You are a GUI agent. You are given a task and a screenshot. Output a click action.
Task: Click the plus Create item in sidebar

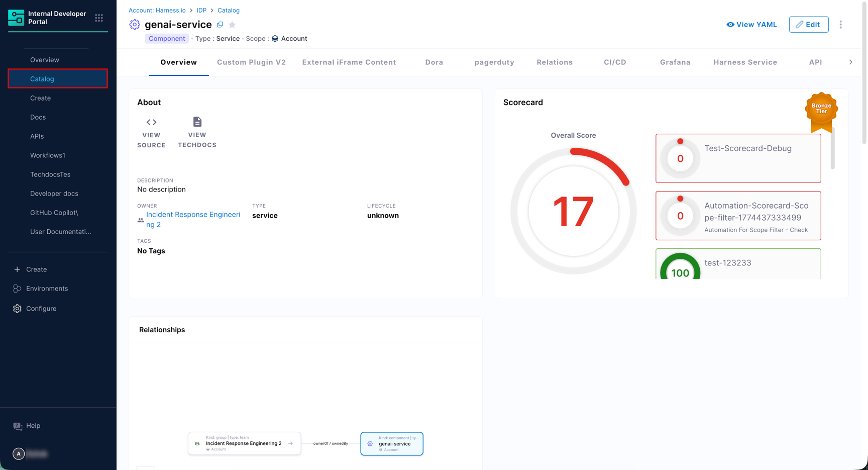(18, 269)
